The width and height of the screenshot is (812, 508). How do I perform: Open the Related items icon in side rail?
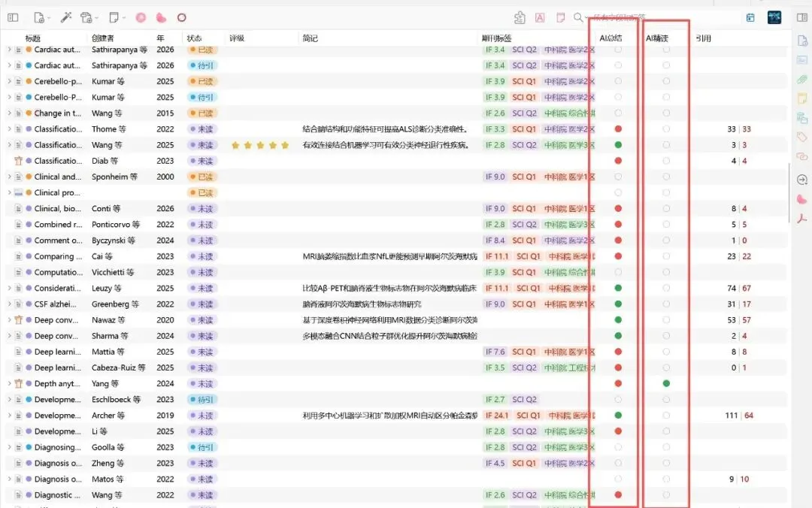pyautogui.click(x=802, y=156)
